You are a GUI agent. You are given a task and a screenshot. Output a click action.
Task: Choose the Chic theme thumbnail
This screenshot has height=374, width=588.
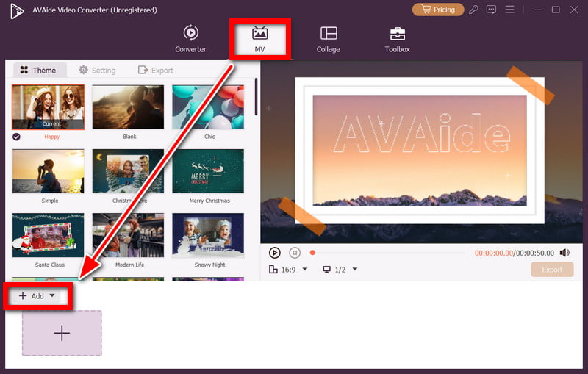[208, 107]
